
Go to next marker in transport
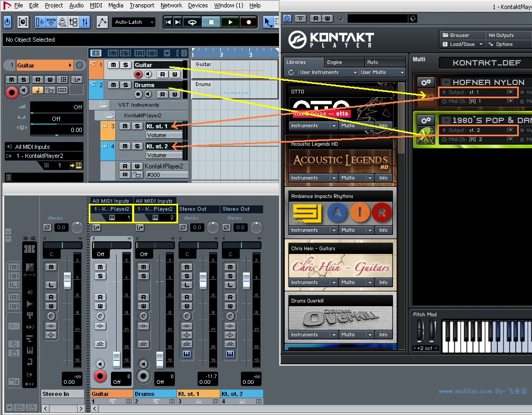(178, 22)
